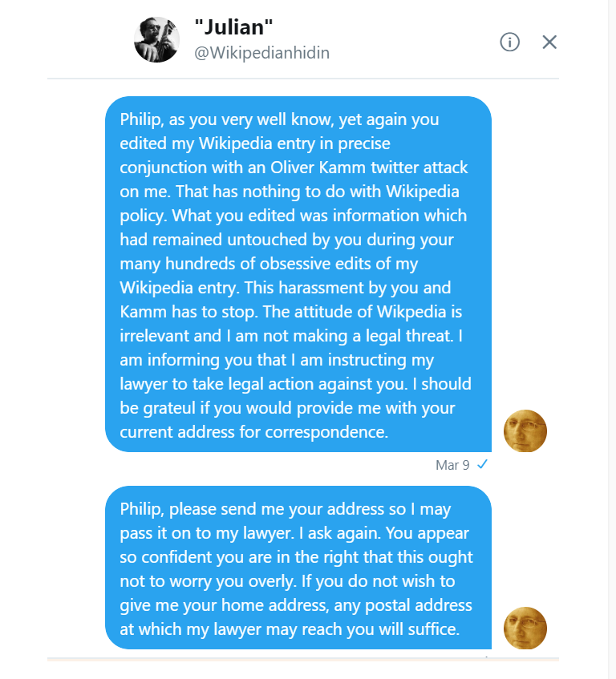The width and height of the screenshot is (616, 679).
Task: Click sender avatar beside second message
Action: pyautogui.click(x=525, y=628)
